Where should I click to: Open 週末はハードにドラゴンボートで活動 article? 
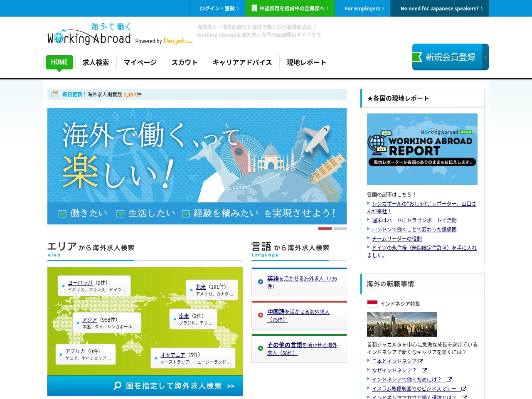pyautogui.click(x=414, y=220)
